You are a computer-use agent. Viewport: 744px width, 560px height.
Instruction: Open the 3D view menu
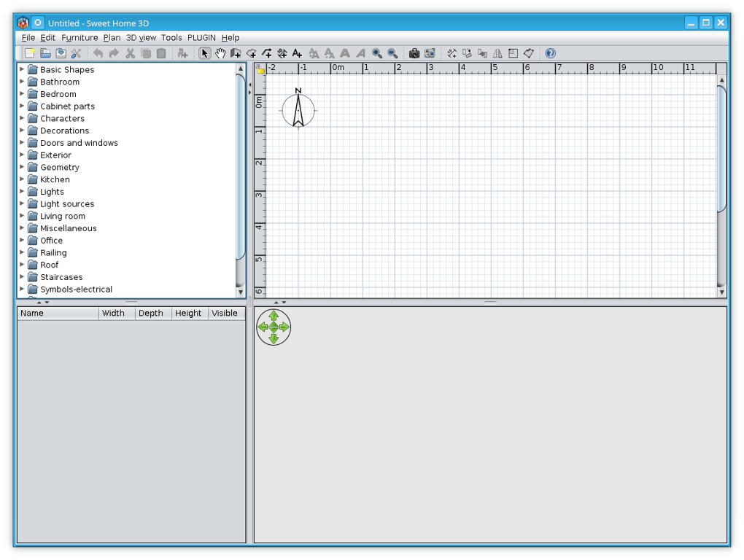point(141,37)
